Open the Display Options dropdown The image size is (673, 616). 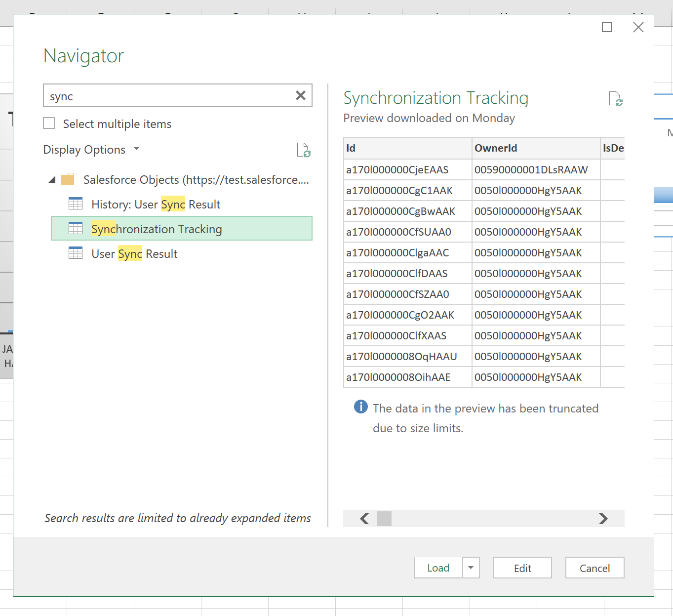(91, 150)
